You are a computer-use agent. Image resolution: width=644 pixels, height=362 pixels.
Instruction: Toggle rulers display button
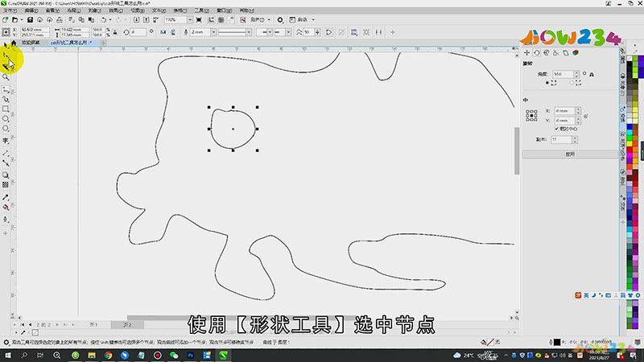pos(212,19)
